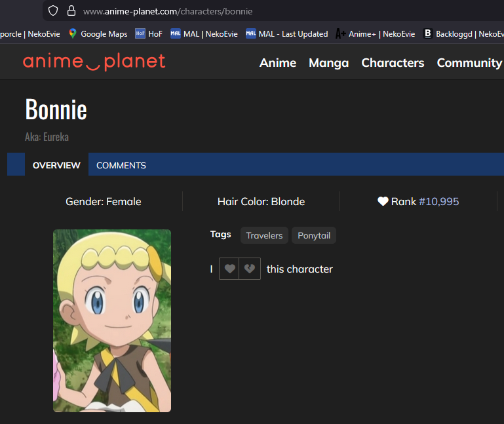Click the white heart beside Rank

tap(383, 201)
